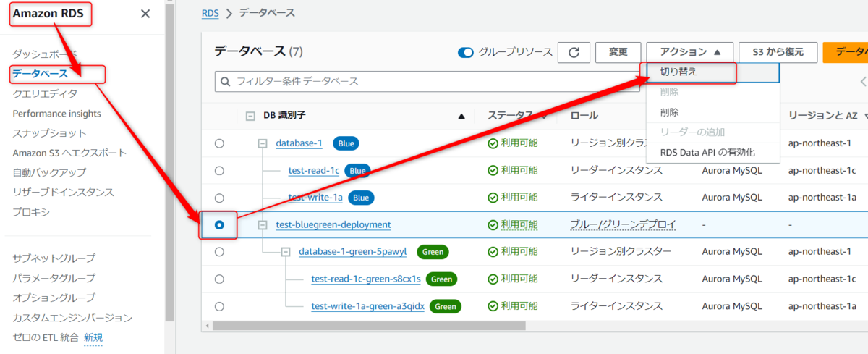Open プロキシ in the sidebar

pyautogui.click(x=31, y=212)
